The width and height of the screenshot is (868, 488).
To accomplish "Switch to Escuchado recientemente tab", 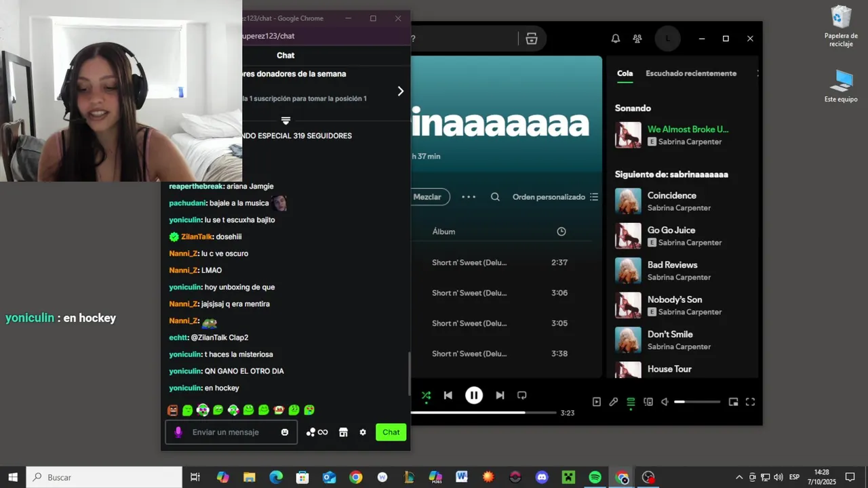I will pos(691,73).
